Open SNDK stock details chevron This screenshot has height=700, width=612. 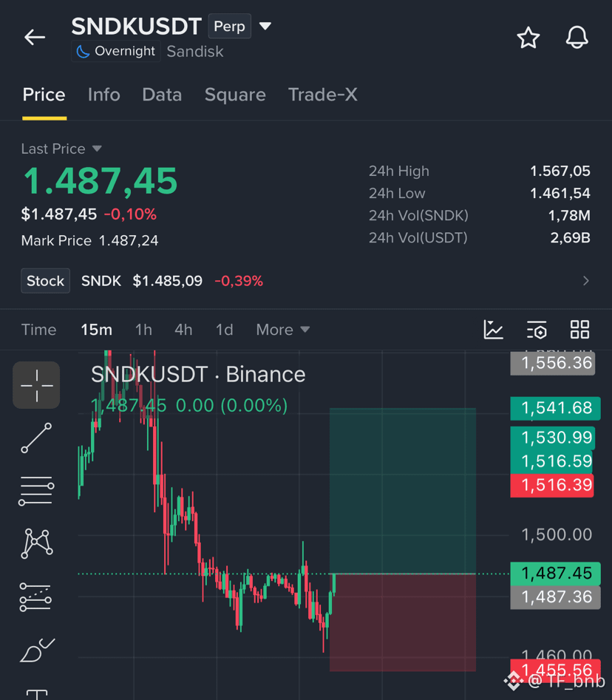pos(585,281)
